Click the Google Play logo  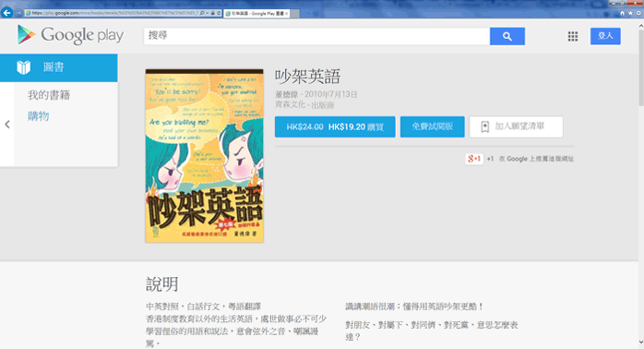[x=70, y=35]
